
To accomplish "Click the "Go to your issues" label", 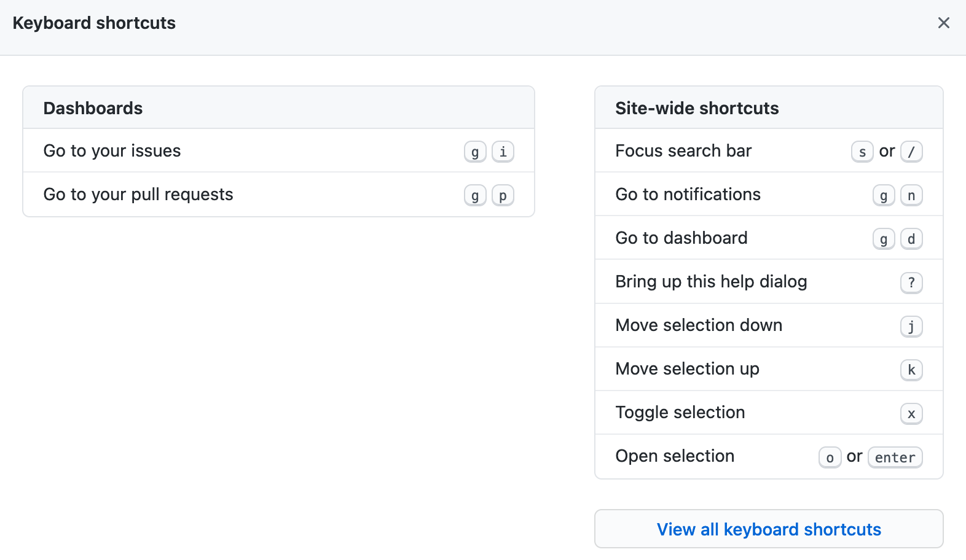I will (x=112, y=151).
